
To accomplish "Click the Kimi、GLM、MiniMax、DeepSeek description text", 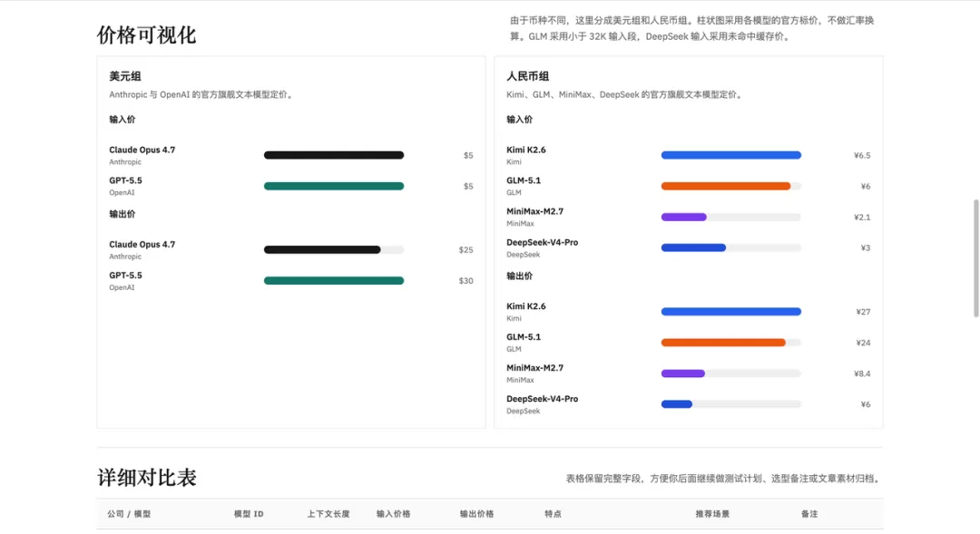I will [625, 95].
